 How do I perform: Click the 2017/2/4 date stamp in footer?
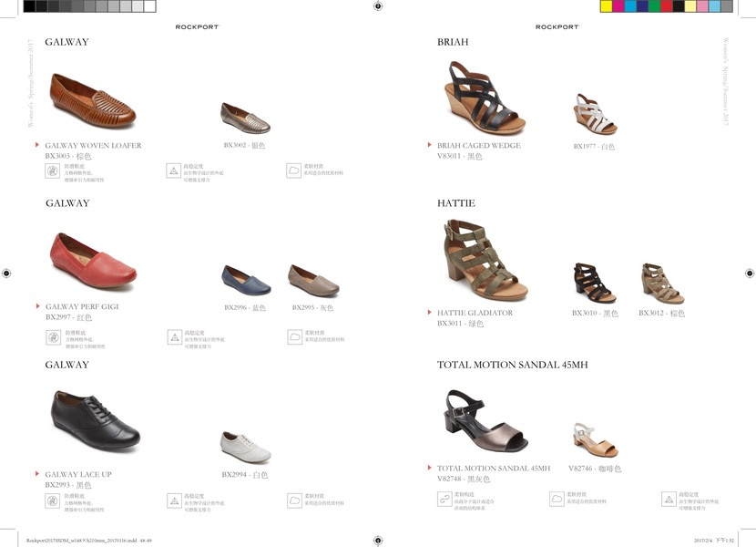click(x=703, y=541)
